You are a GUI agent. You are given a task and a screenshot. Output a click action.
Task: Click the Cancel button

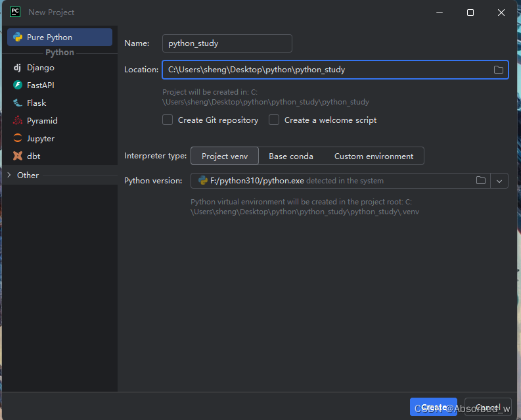click(487, 407)
